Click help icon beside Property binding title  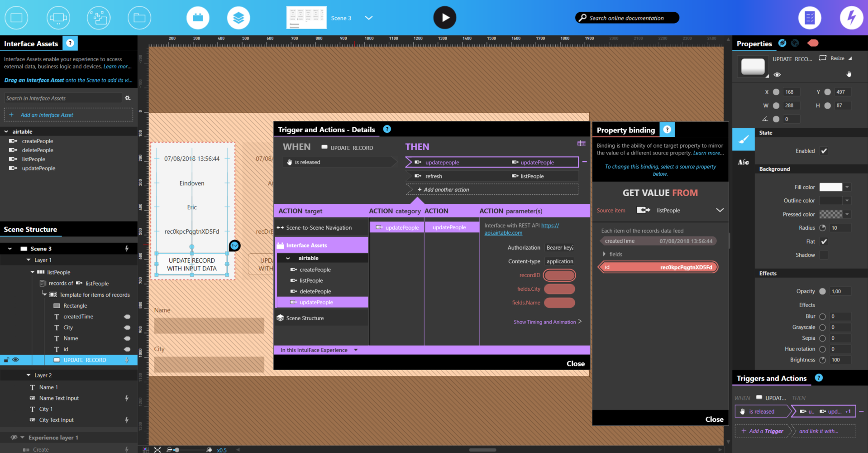(667, 130)
